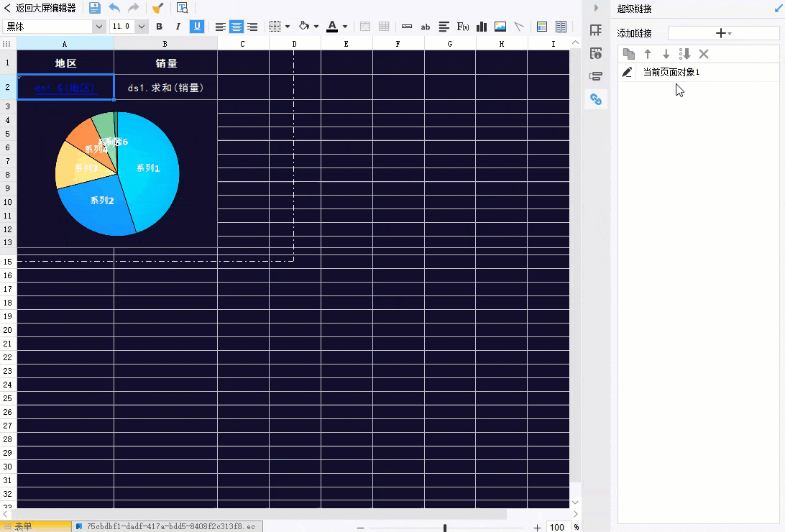Click the save icon in top toolbar
785x532 pixels.
pos(95,8)
